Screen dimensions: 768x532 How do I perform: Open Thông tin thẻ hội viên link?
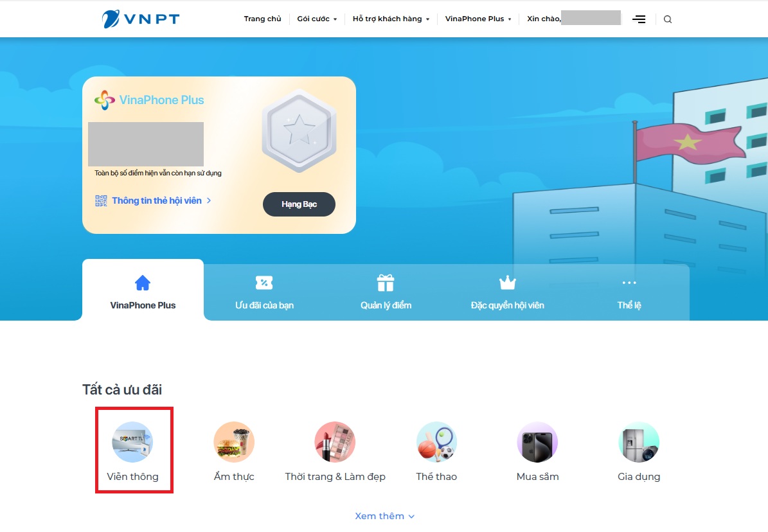click(x=156, y=200)
